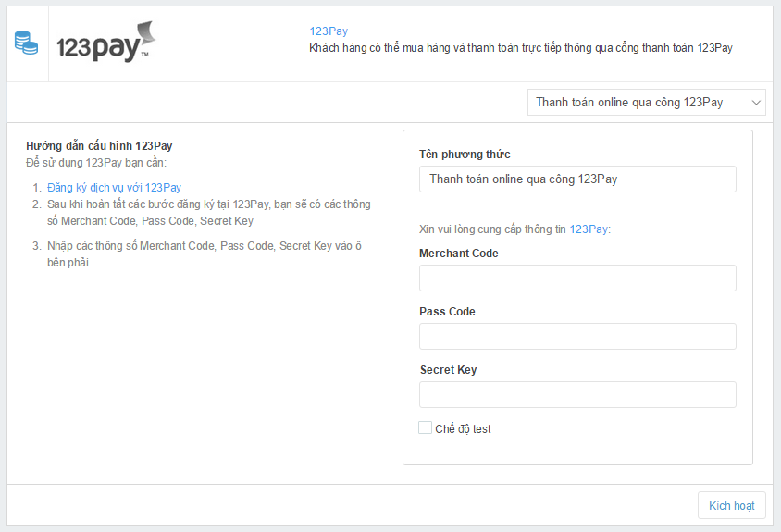Image resolution: width=781 pixels, height=532 pixels.
Task: Click the "Chế độ test" label text
Action: click(x=463, y=429)
